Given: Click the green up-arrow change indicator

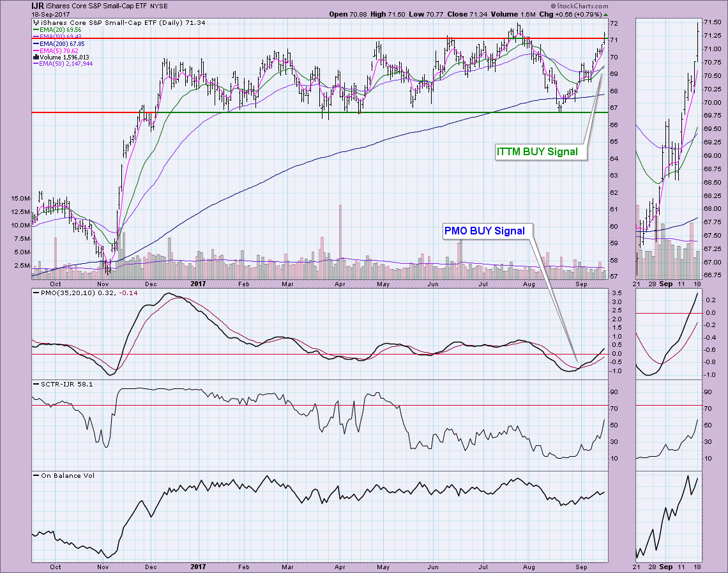Looking at the screenshot, I should coord(605,14).
